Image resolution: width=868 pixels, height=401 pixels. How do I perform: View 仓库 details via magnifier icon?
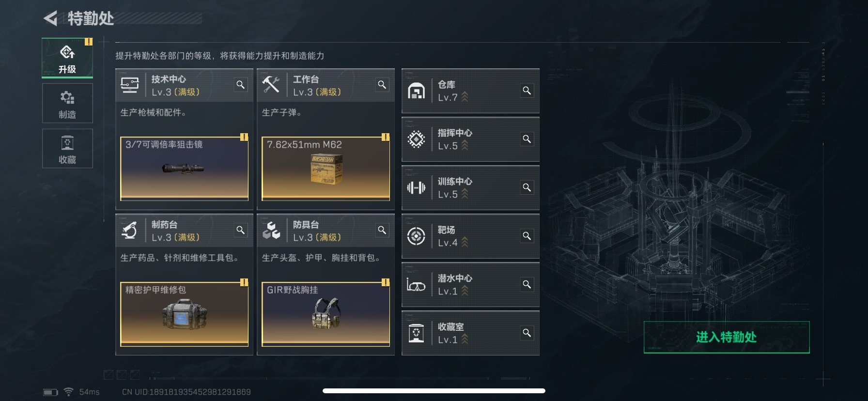click(x=527, y=91)
